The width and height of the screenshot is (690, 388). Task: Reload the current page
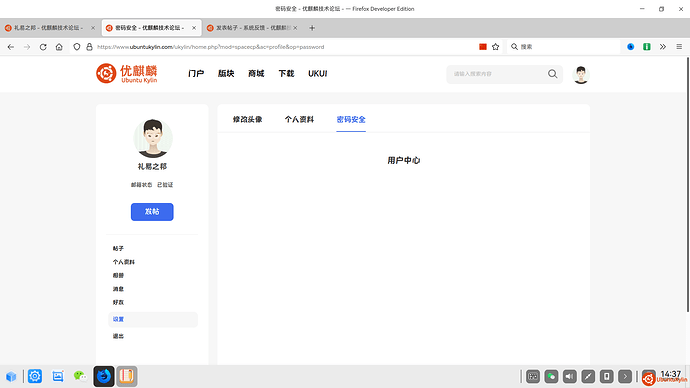[x=43, y=47]
